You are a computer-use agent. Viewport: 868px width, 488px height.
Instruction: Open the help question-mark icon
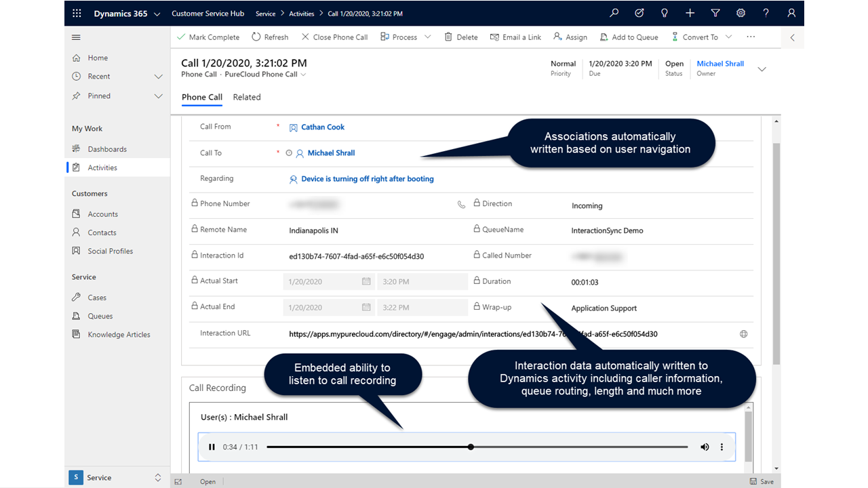click(x=766, y=13)
